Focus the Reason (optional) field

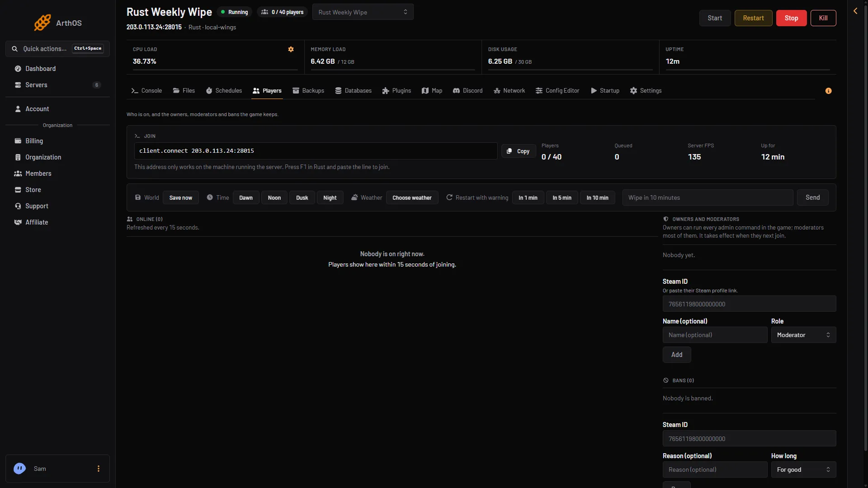pos(715,469)
